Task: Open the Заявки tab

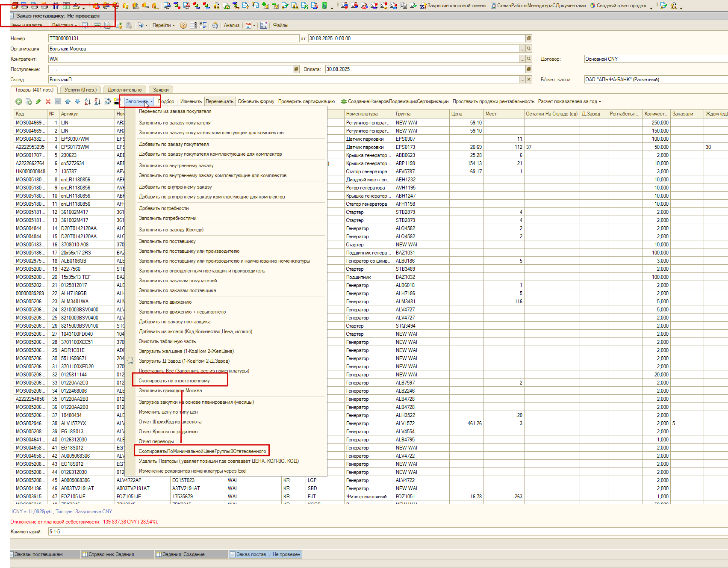Action: pos(161,90)
